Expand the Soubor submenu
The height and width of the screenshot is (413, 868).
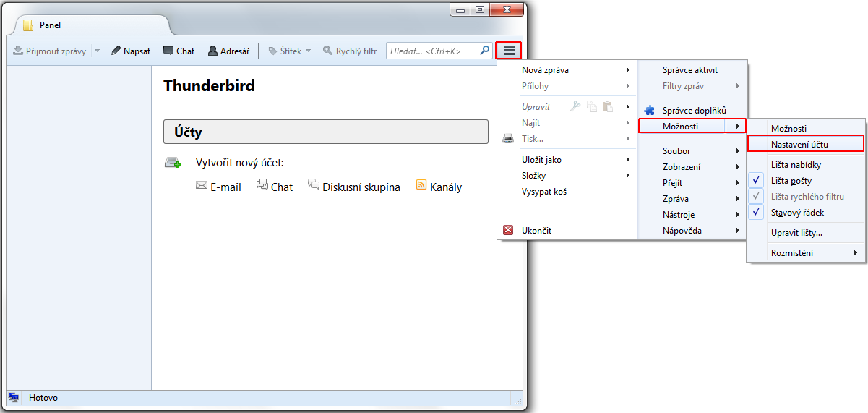[x=692, y=151]
